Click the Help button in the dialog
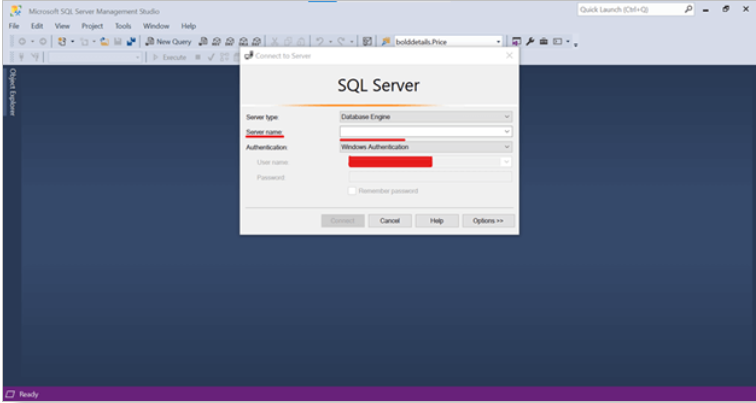 tap(437, 221)
